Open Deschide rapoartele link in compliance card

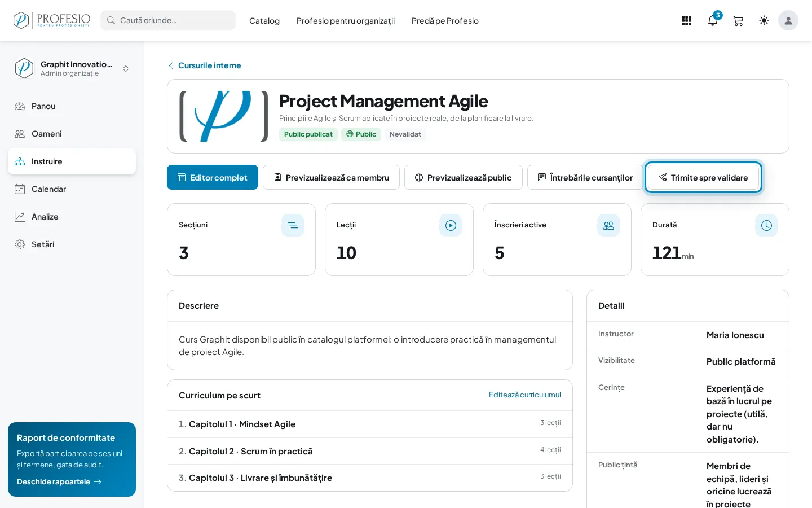(x=59, y=481)
